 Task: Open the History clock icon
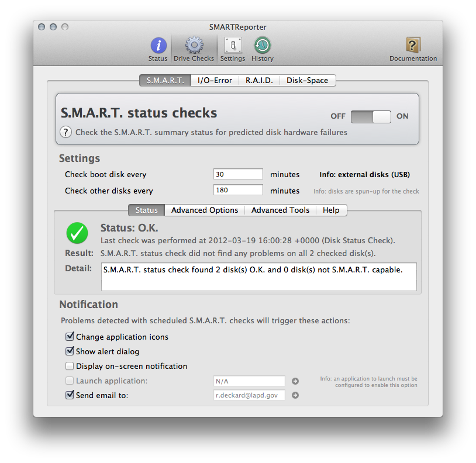pos(263,50)
